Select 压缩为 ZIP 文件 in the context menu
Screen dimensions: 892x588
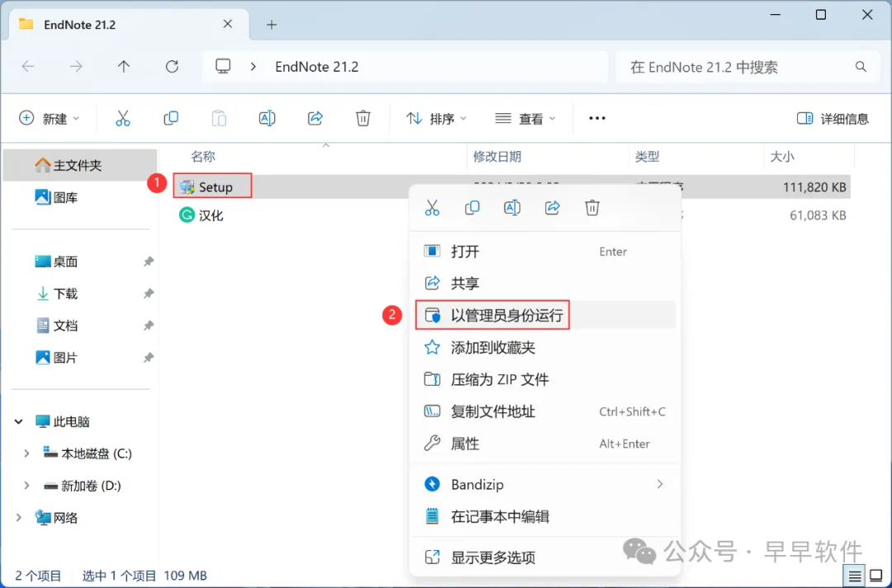click(544, 379)
